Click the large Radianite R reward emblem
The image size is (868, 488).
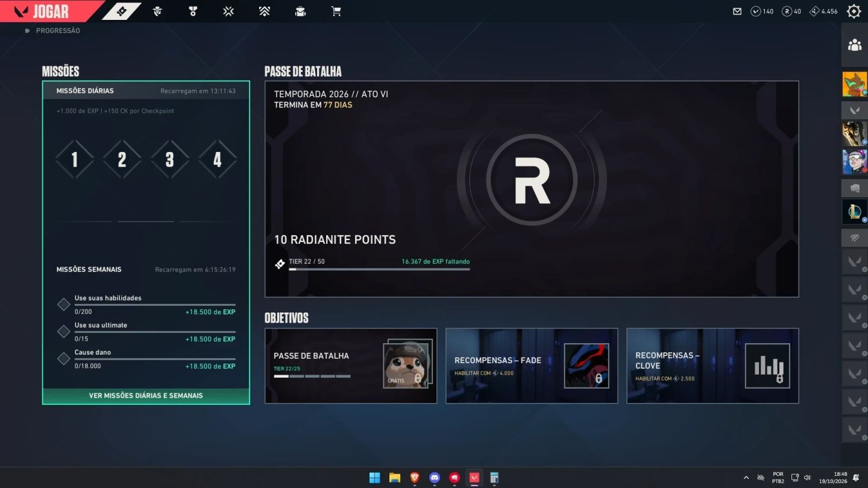532,180
